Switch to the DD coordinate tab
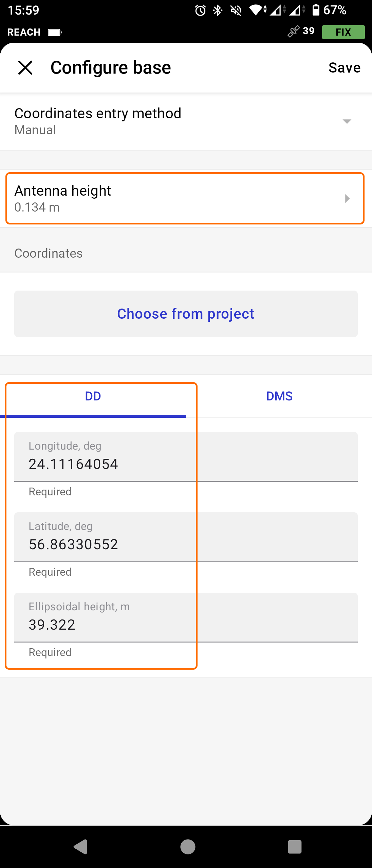Image resolution: width=372 pixels, height=868 pixels. click(93, 396)
